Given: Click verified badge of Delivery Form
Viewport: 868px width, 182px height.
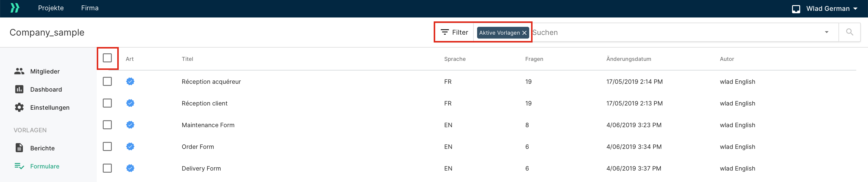Looking at the screenshot, I should [x=131, y=168].
